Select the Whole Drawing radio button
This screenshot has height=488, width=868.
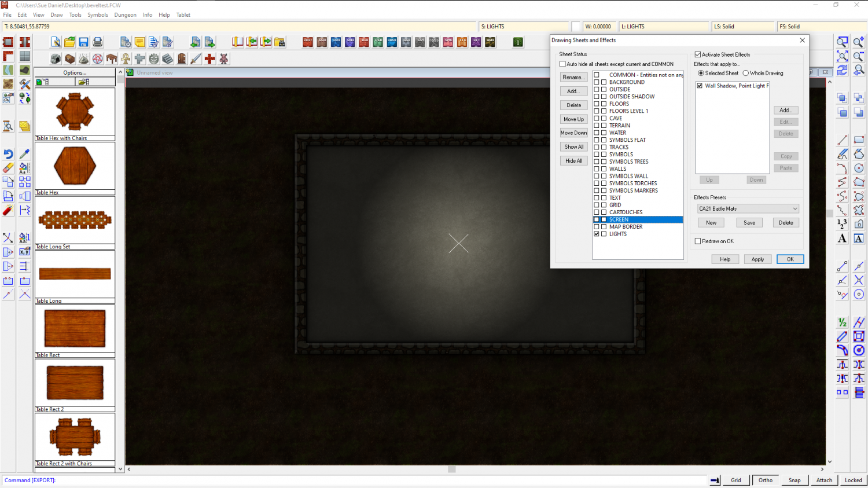[x=746, y=73]
